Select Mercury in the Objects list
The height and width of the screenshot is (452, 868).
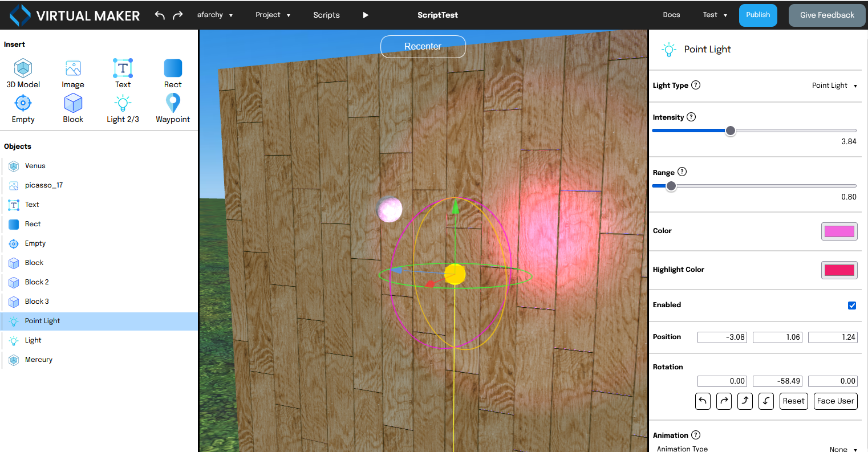[38, 360]
